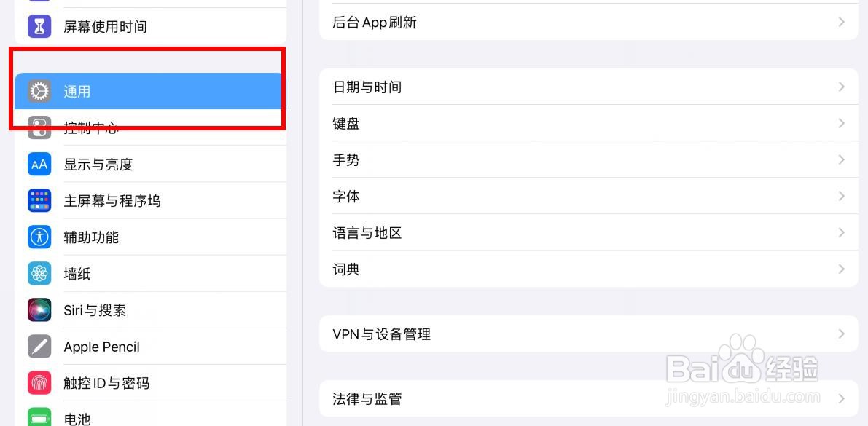Expand chevron for 后台 App 刷新

point(842,22)
